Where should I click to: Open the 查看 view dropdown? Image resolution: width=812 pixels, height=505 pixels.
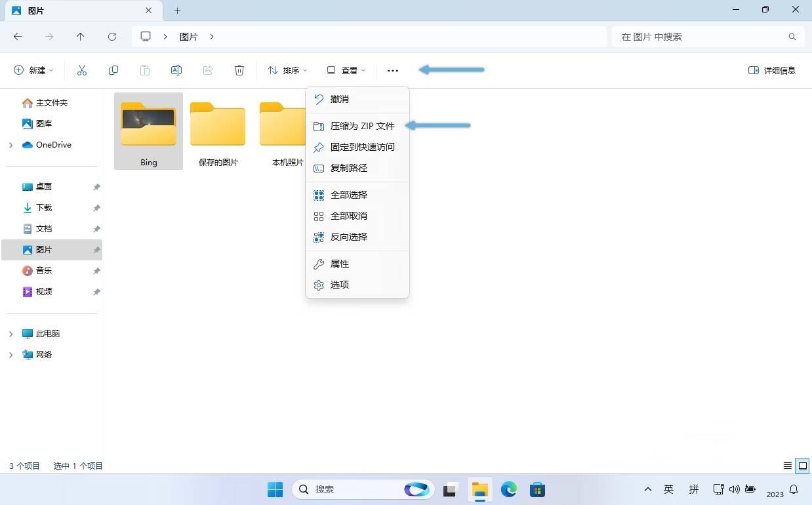click(x=346, y=70)
